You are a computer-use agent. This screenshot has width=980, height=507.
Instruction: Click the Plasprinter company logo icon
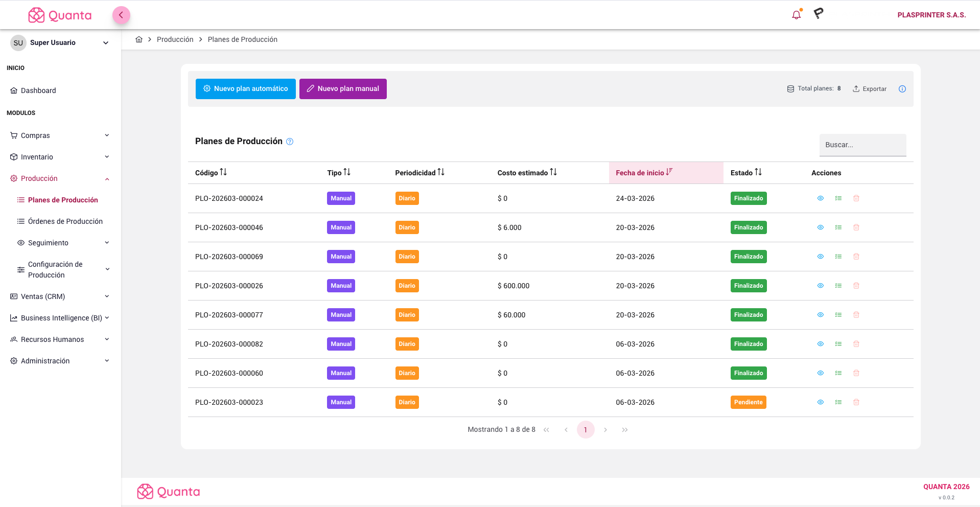tap(818, 14)
